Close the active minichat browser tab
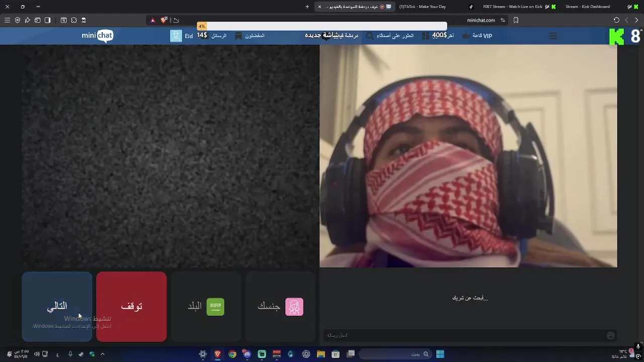 click(x=319, y=7)
